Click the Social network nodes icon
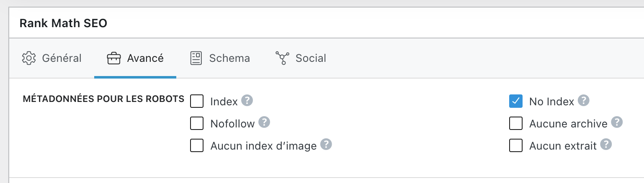 [282, 58]
